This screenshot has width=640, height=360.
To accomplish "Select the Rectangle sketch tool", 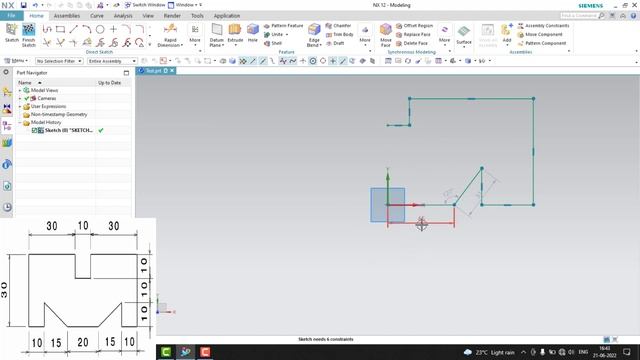I will [60, 29].
